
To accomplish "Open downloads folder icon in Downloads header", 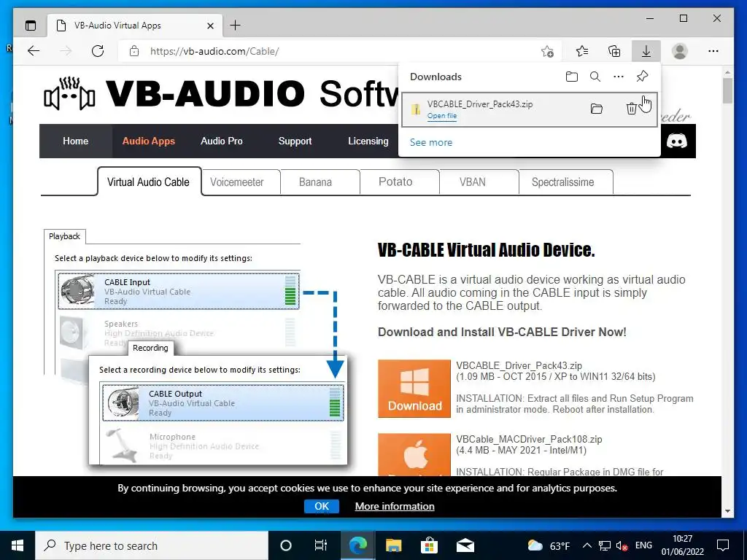I will pos(572,77).
